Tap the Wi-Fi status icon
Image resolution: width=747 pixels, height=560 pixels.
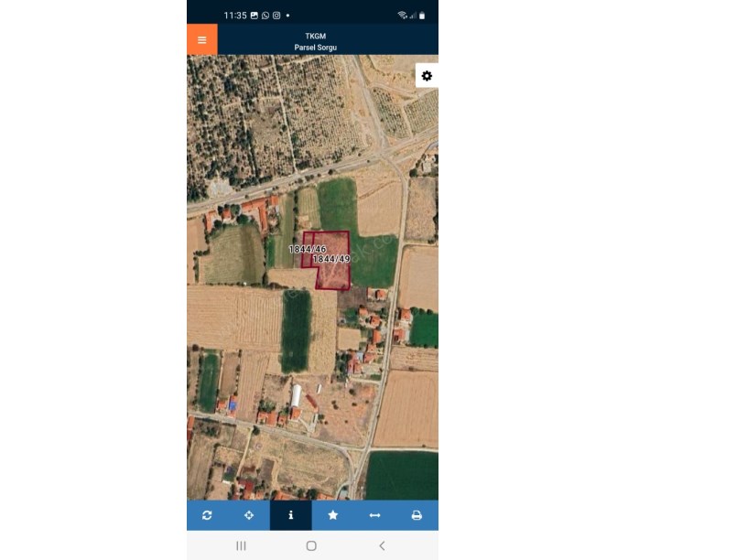tap(402, 16)
